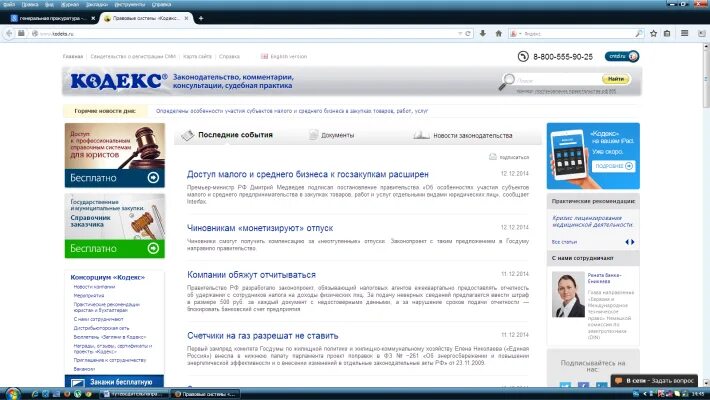Click the Найти search button
The height and width of the screenshot is (400, 710).
coord(616,79)
